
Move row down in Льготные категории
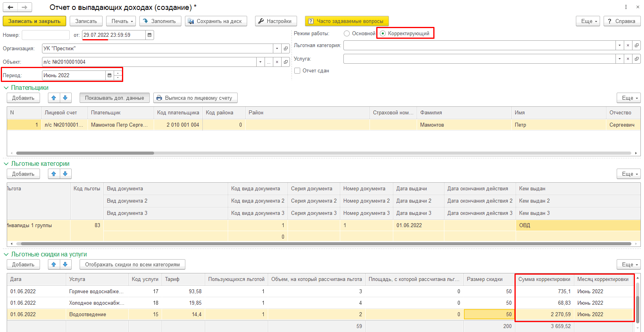65,174
